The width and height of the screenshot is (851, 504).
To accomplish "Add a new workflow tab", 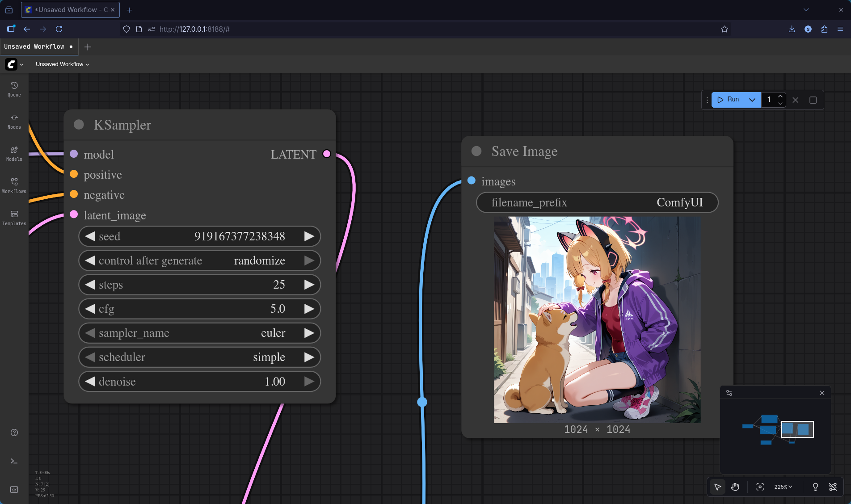I will 88,47.
